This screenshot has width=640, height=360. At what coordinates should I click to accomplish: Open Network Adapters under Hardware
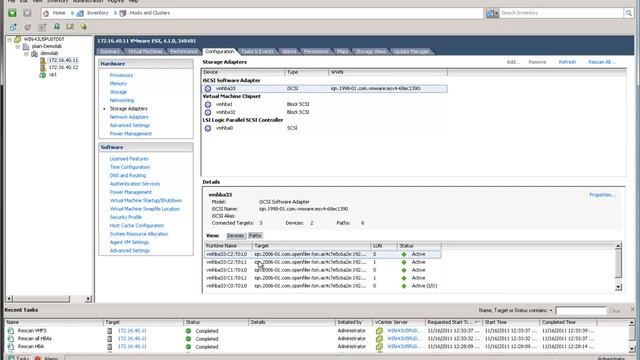(129, 117)
